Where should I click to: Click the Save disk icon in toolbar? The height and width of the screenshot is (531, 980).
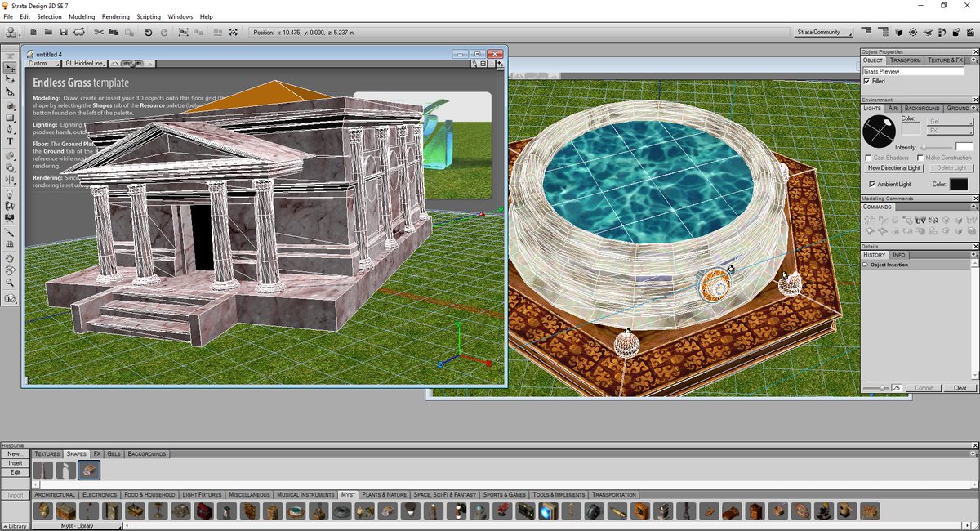click(x=64, y=32)
